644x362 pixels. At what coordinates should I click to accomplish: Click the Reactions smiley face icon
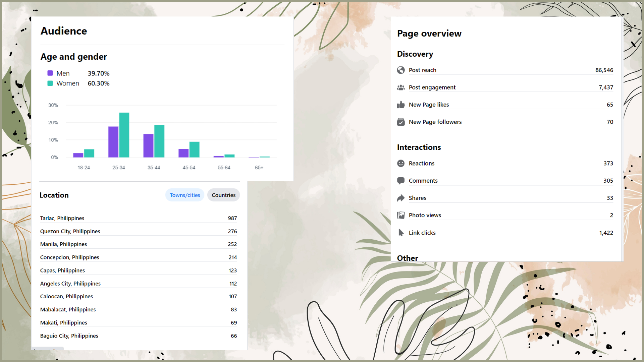pyautogui.click(x=401, y=163)
